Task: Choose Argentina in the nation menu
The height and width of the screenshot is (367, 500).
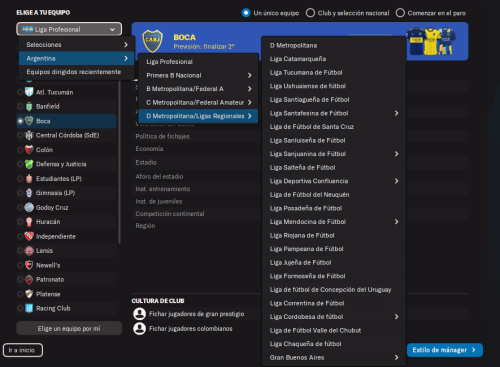Action: pos(76,58)
